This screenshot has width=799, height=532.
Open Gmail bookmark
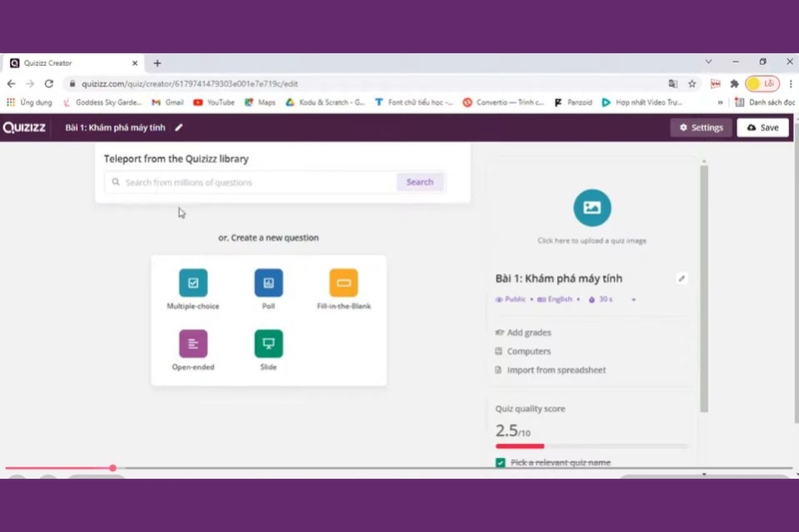168,103
